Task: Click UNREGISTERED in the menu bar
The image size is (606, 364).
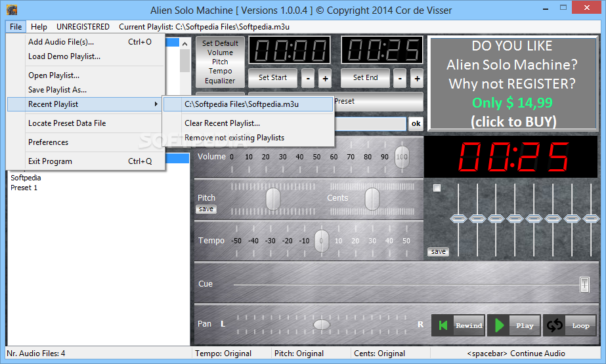Action: [83, 27]
